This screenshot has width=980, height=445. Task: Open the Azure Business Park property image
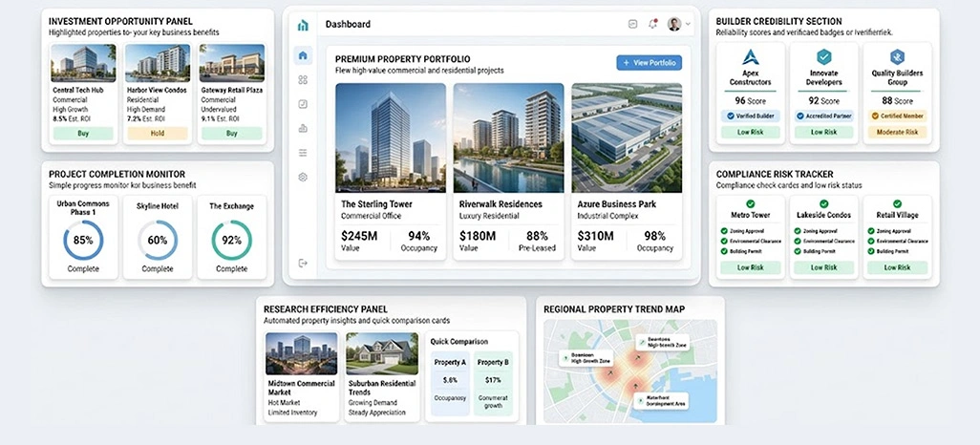[x=627, y=138]
